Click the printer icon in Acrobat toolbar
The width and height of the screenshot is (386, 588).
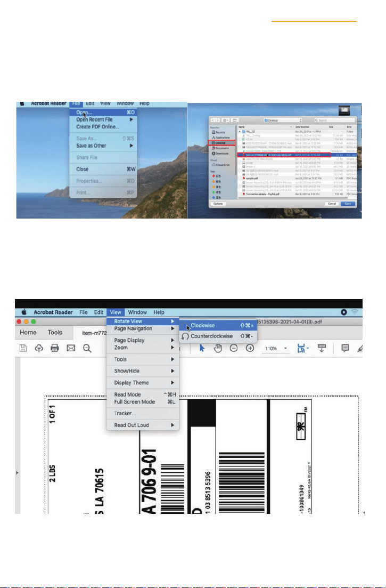click(x=55, y=348)
